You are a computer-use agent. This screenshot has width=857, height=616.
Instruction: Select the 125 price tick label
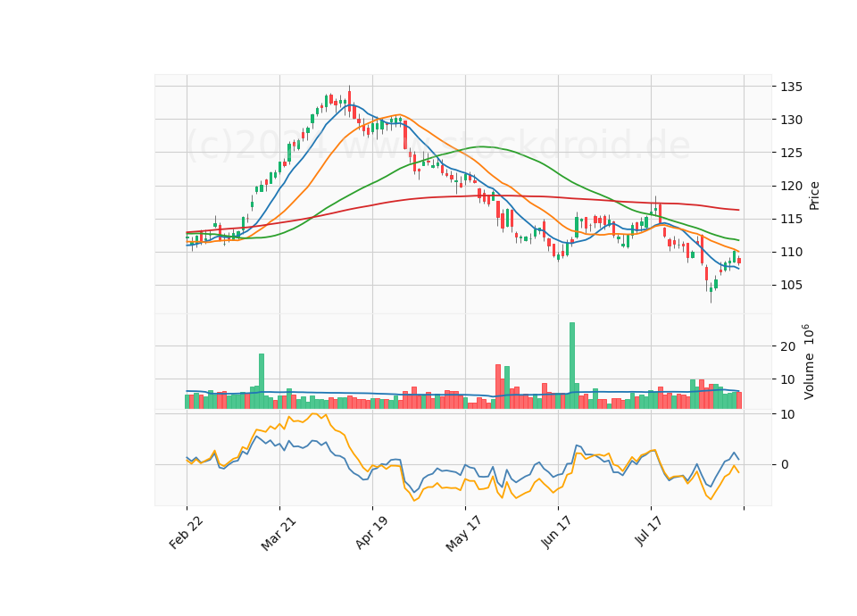point(791,153)
